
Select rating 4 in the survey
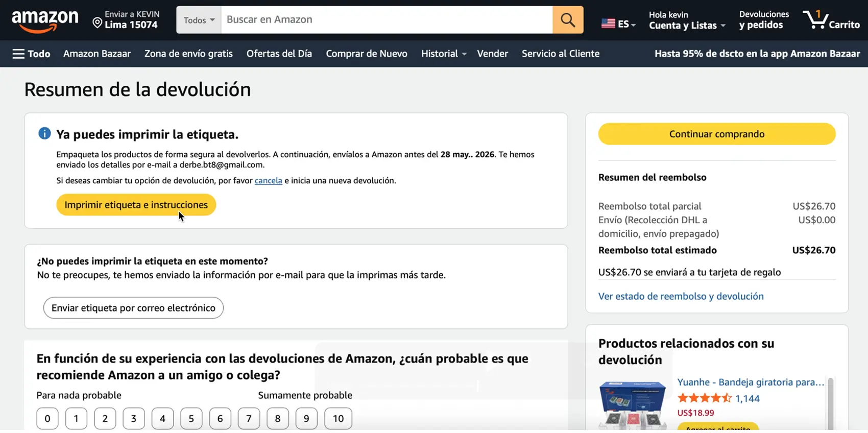[x=162, y=419]
